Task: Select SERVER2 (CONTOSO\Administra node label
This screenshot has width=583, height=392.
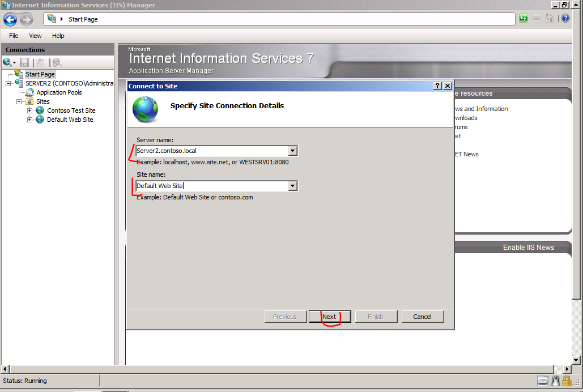Action: (x=69, y=83)
